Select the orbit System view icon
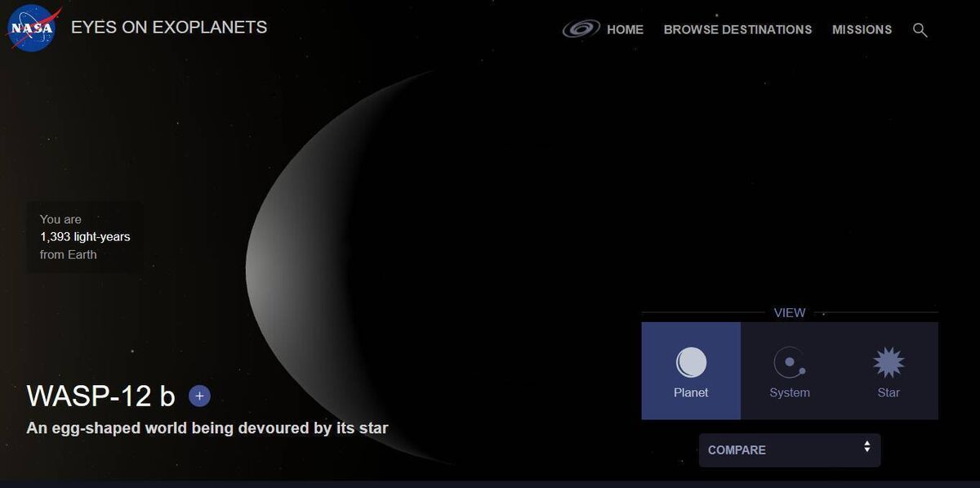 pos(790,362)
